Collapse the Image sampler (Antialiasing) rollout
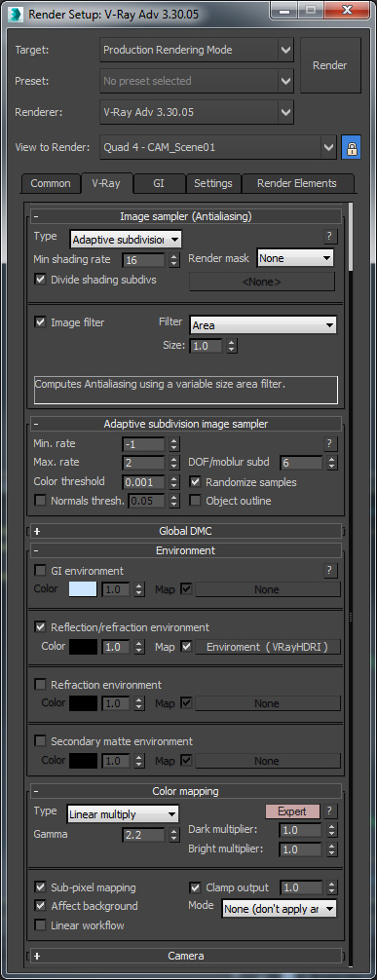377x980 pixels. [186, 216]
